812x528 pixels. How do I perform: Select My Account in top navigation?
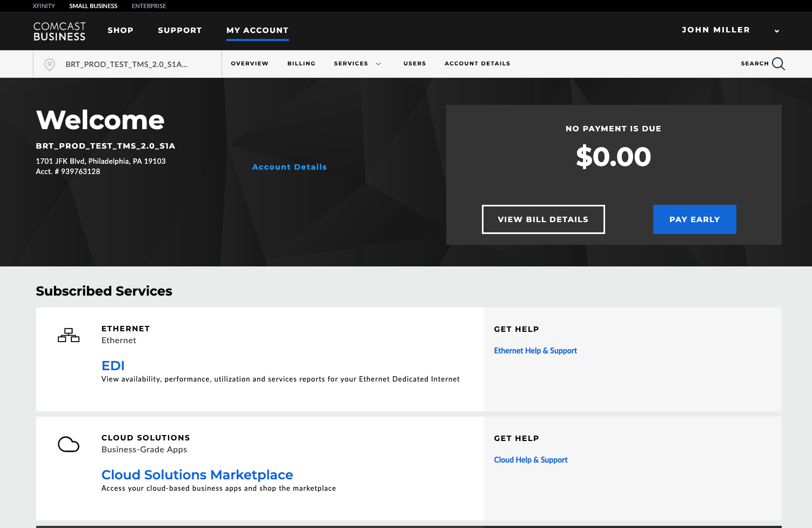click(x=258, y=30)
